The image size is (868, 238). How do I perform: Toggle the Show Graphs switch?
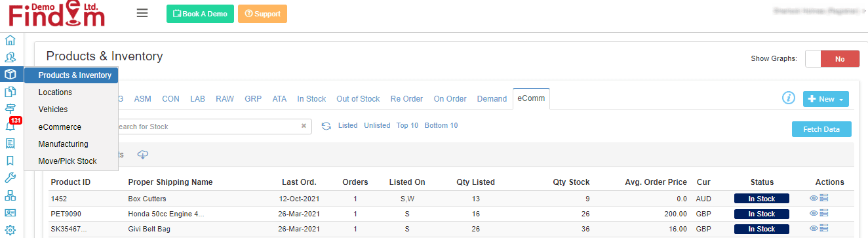[x=832, y=58]
